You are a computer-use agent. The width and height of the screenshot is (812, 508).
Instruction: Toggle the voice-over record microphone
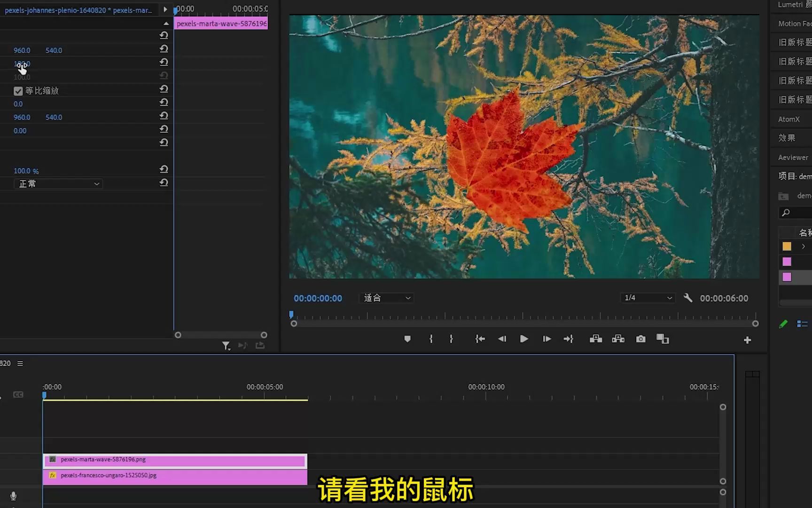13,496
